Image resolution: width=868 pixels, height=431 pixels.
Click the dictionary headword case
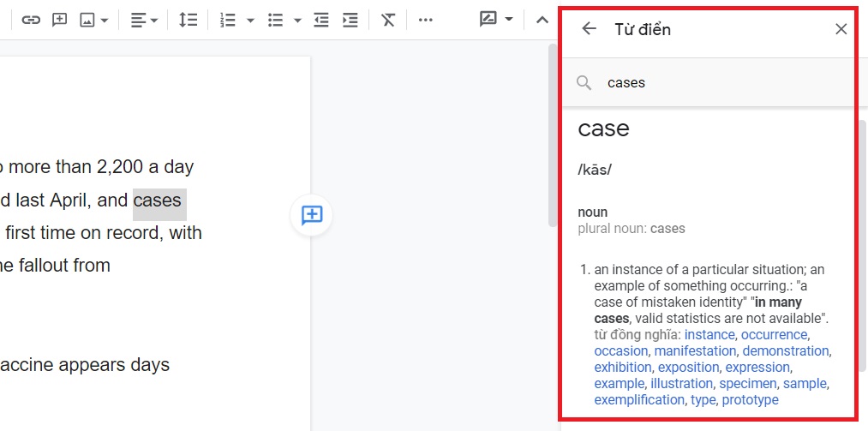[603, 129]
